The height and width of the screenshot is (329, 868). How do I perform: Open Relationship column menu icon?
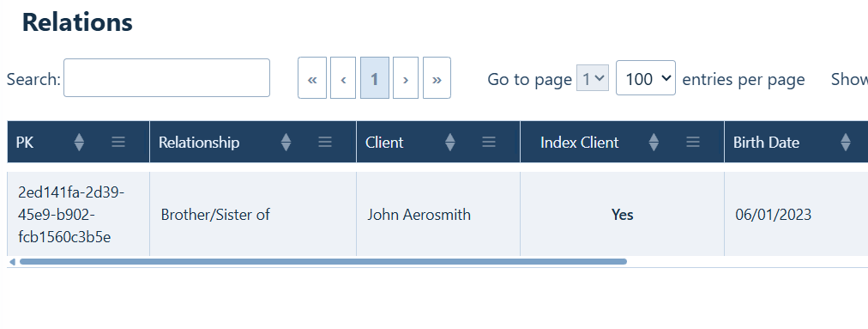click(325, 143)
